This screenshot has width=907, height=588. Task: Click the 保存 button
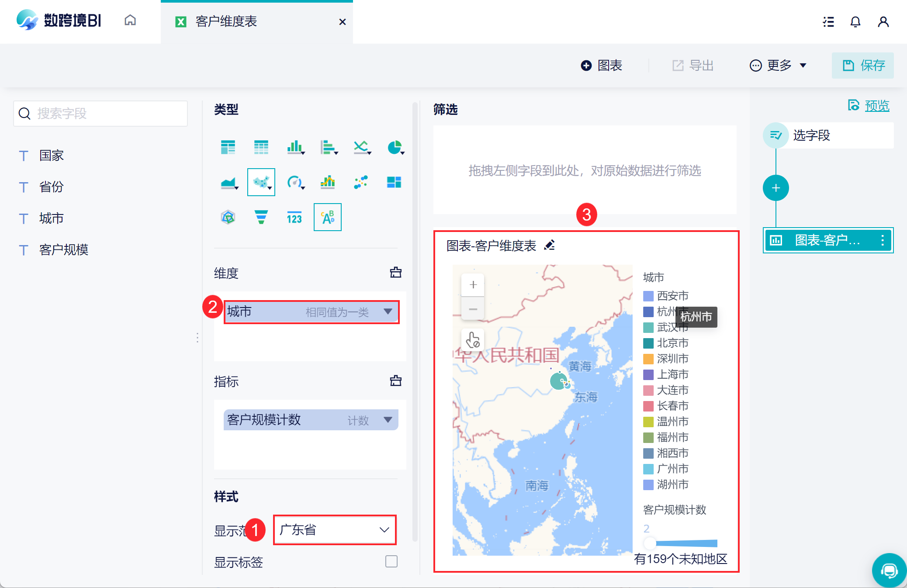[x=862, y=66]
